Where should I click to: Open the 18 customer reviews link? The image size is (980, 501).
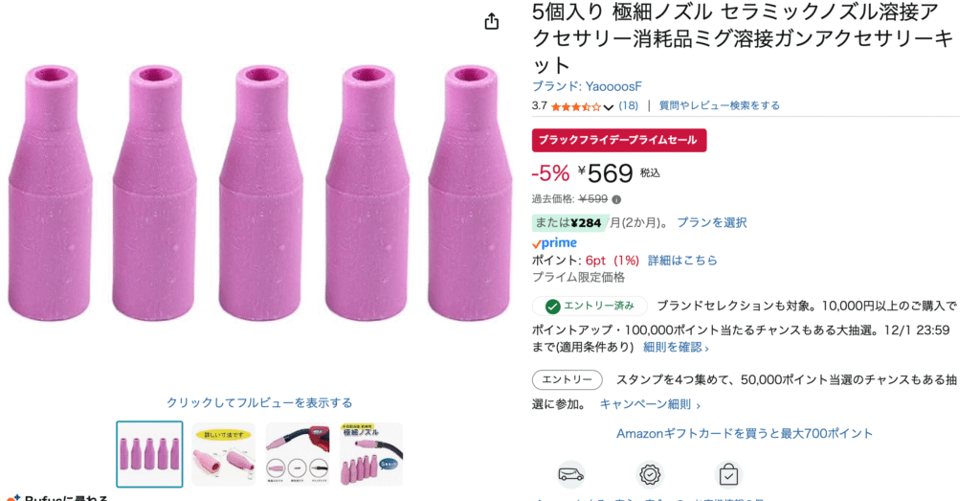point(629,106)
